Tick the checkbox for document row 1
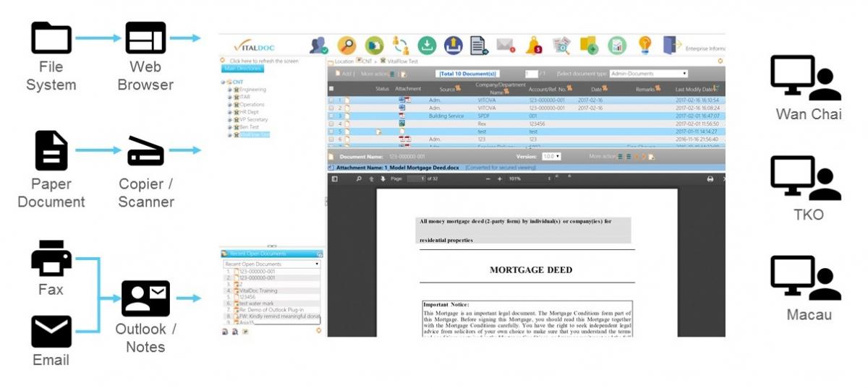The height and width of the screenshot is (388, 868). pos(331,100)
